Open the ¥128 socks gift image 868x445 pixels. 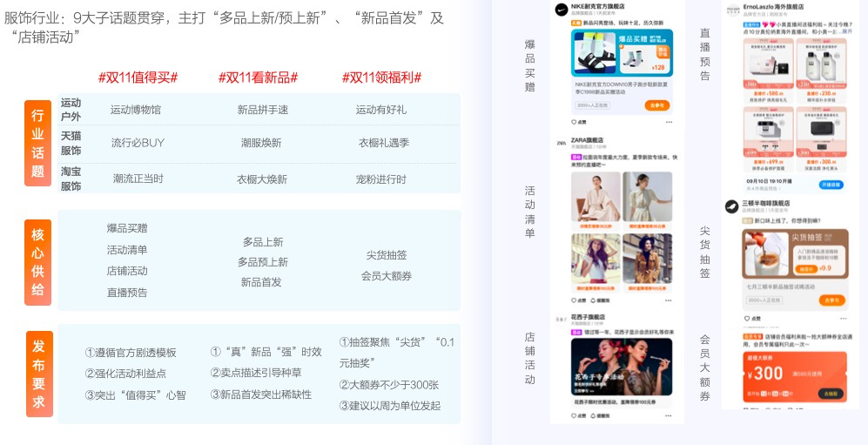(x=643, y=60)
